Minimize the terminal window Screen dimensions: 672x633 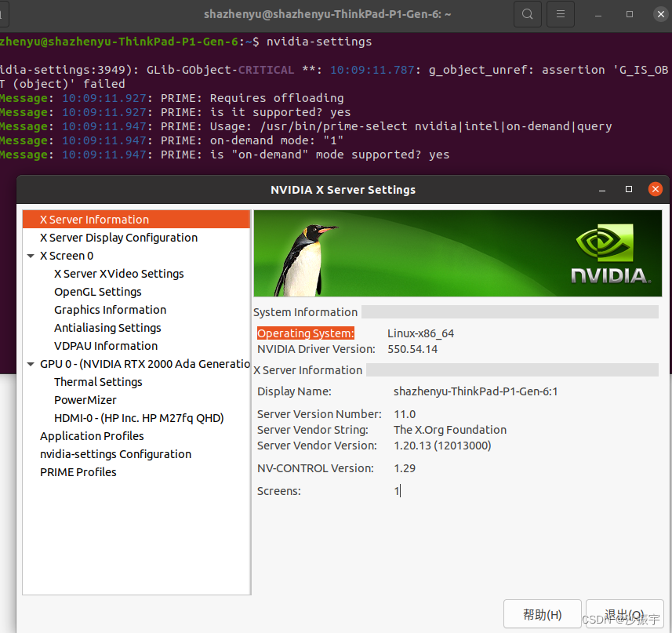coord(598,15)
